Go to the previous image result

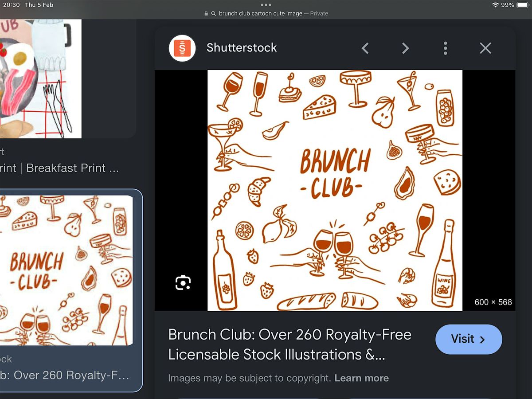[365, 48]
